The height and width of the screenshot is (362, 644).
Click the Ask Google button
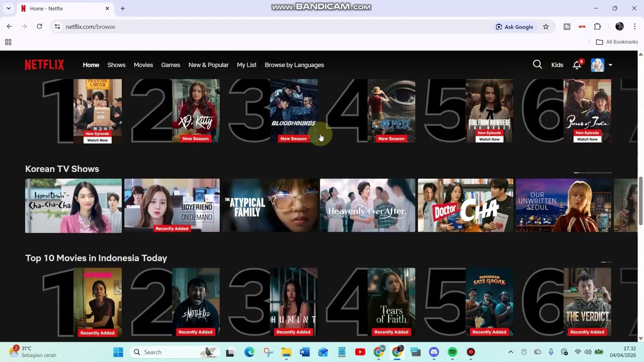tap(514, 27)
